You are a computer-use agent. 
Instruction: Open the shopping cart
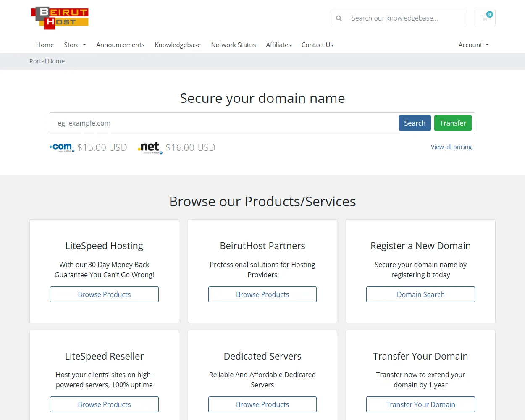point(485,18)
